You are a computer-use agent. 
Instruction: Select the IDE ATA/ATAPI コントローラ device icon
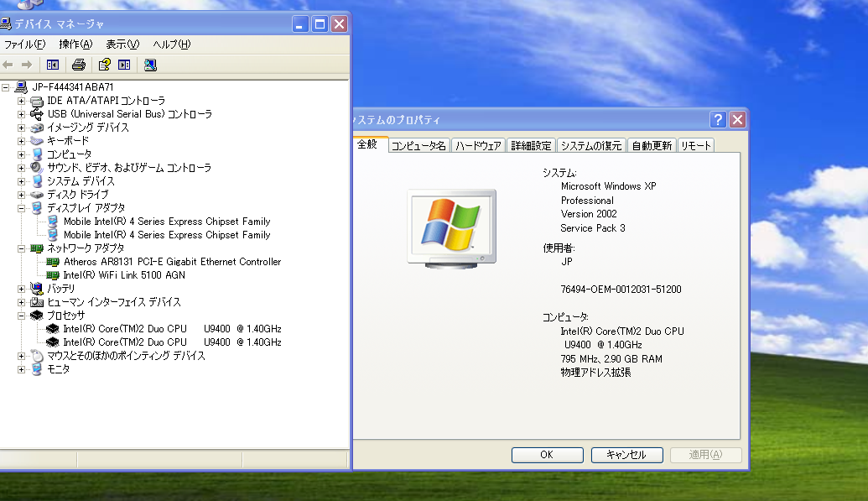[x=37, y=101]
